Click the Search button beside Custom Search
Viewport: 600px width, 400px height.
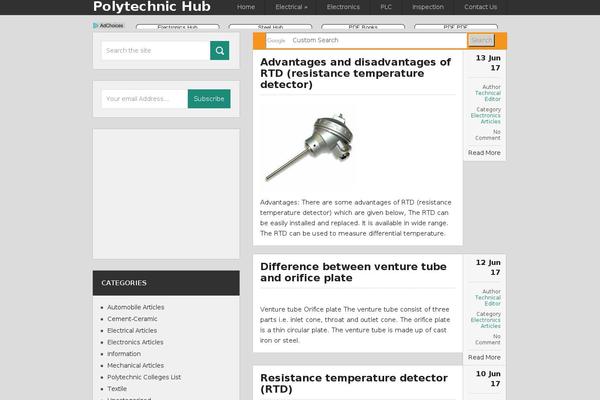pyautogui.click(x=481, y=40)
